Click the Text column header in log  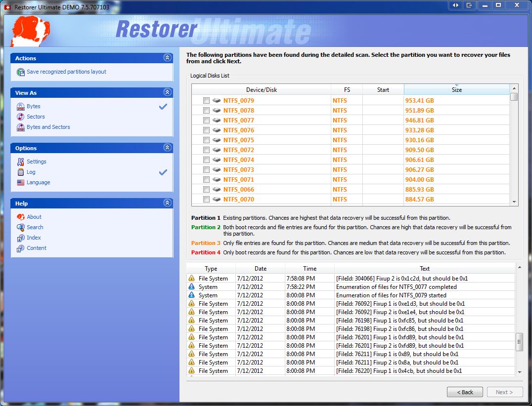424,268
